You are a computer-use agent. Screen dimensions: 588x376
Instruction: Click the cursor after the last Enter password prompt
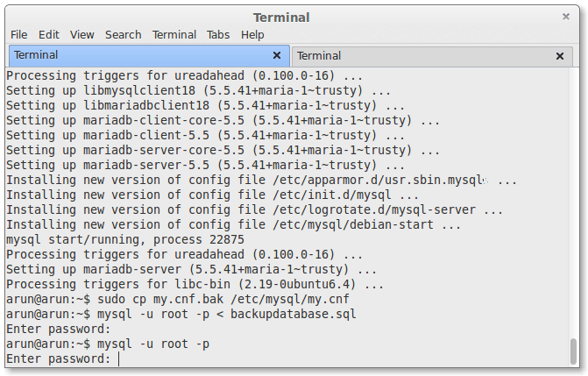tap(118, 359)
